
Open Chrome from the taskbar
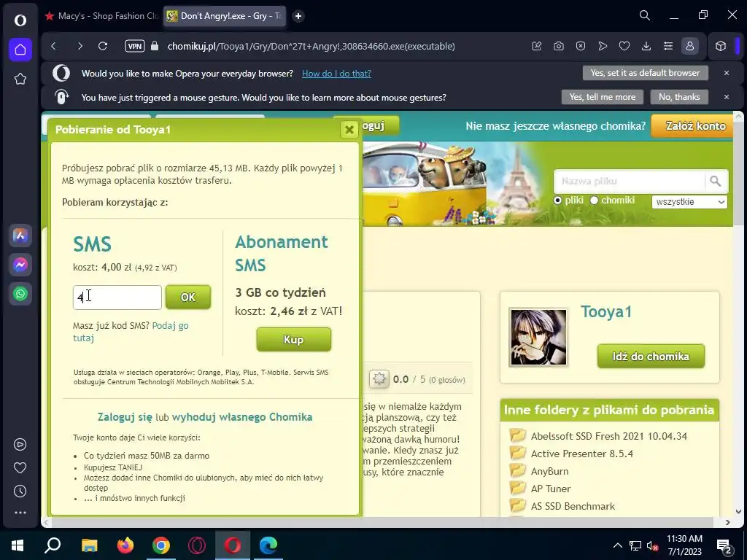point(161,545)
